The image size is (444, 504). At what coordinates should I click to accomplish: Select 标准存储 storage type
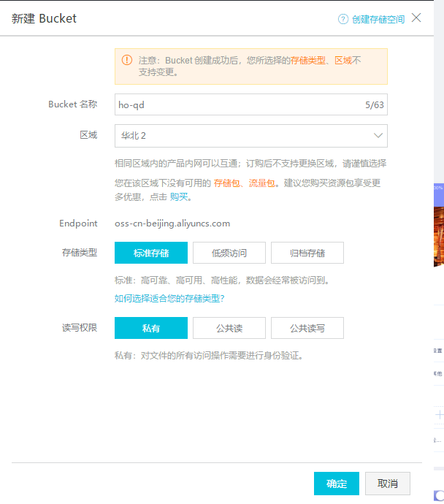click(151, 253)
